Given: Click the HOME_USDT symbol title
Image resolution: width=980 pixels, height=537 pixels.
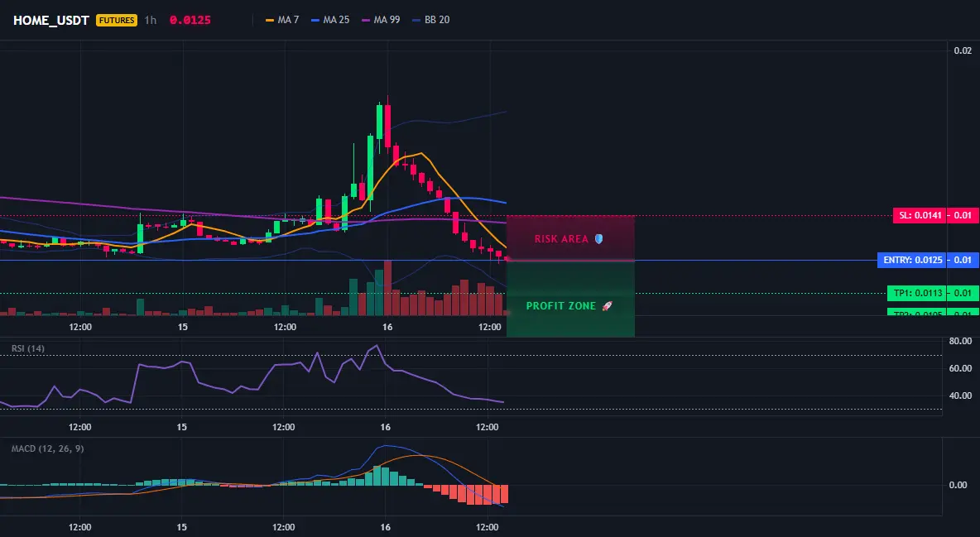Looking at the screenshot, I should pyautogui.click(x=51, y=20).
